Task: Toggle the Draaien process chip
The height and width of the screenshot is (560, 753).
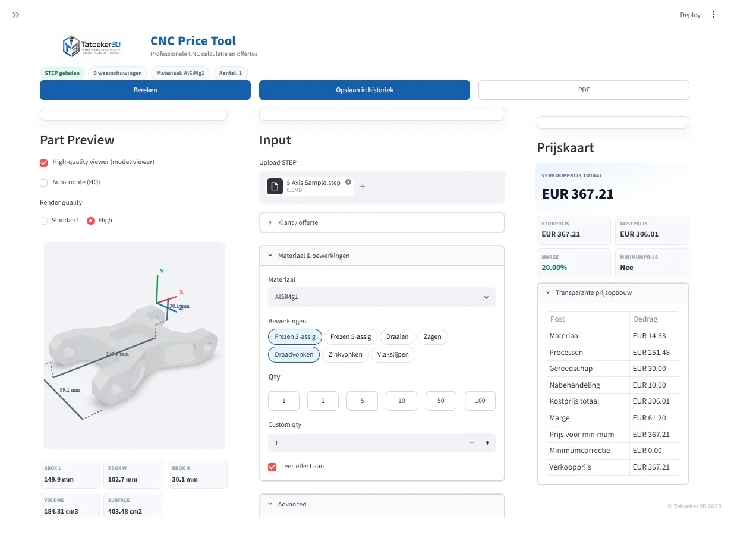Action: click(397, 336)
